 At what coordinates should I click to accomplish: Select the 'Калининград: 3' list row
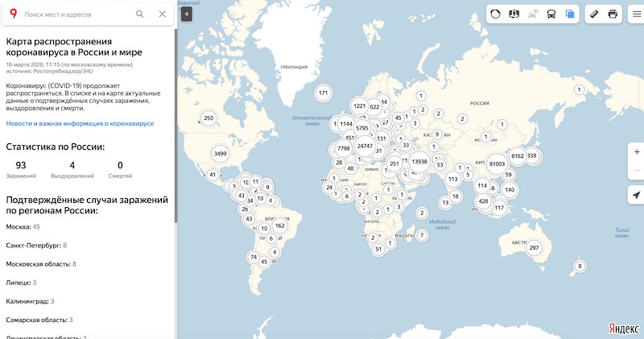pos(30,301)
